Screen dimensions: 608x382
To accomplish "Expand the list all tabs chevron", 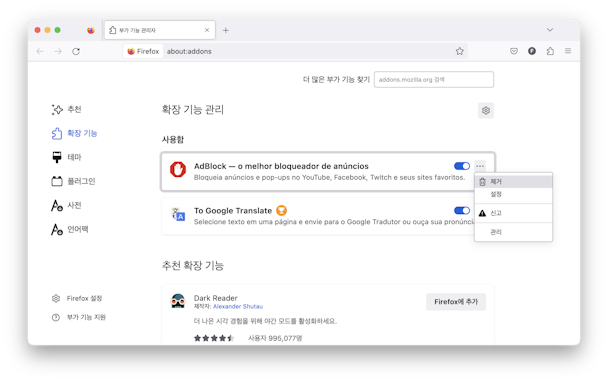I will click(x=550, y=30).
